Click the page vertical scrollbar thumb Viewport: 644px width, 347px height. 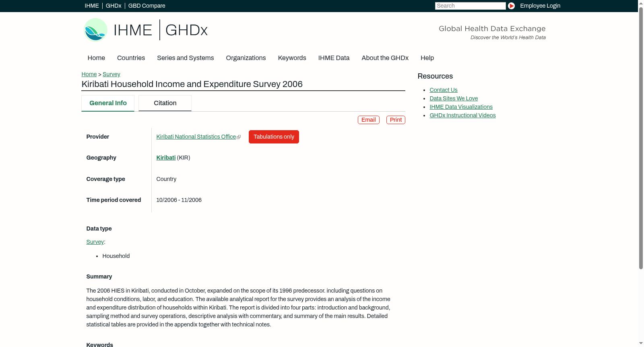pos(641,138)
